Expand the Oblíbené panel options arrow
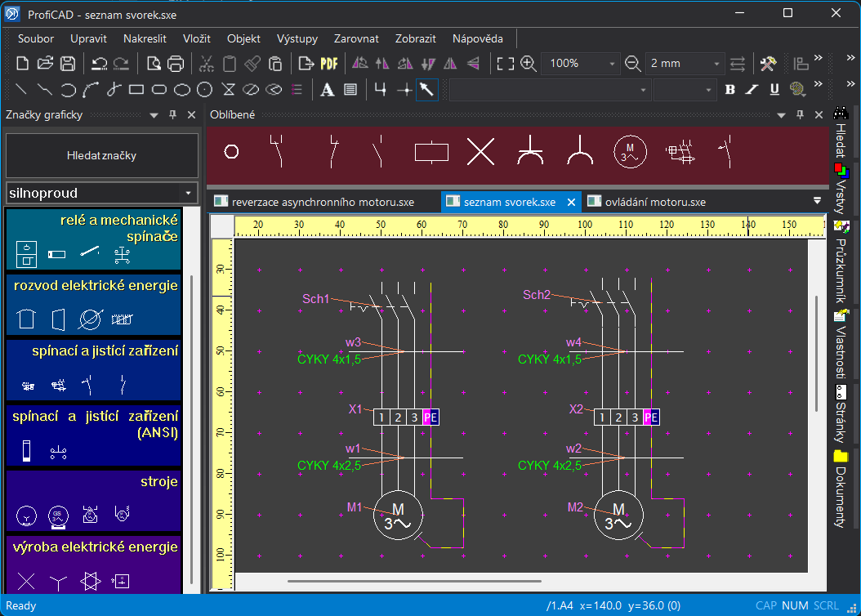861x616 pixels. coord(782,115)
